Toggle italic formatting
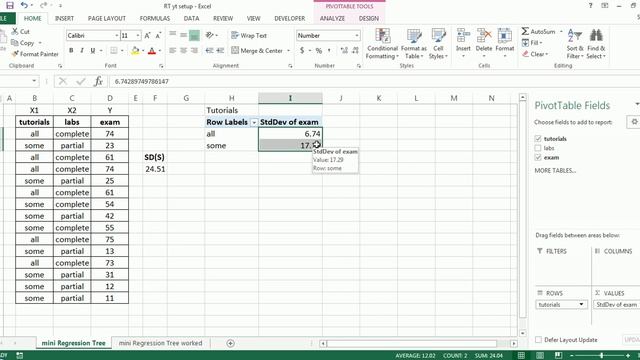640x360 pixels. click(x=82, y=51)
